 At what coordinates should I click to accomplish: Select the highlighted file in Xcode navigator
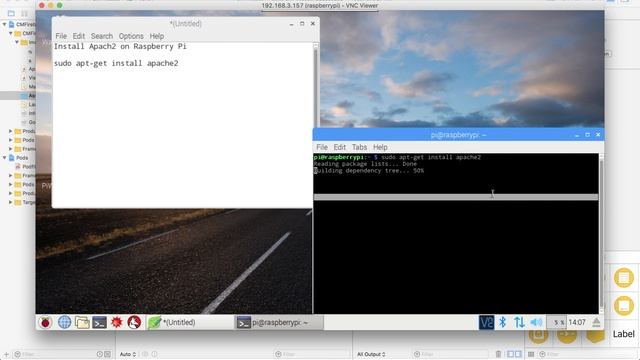(18, 96)
